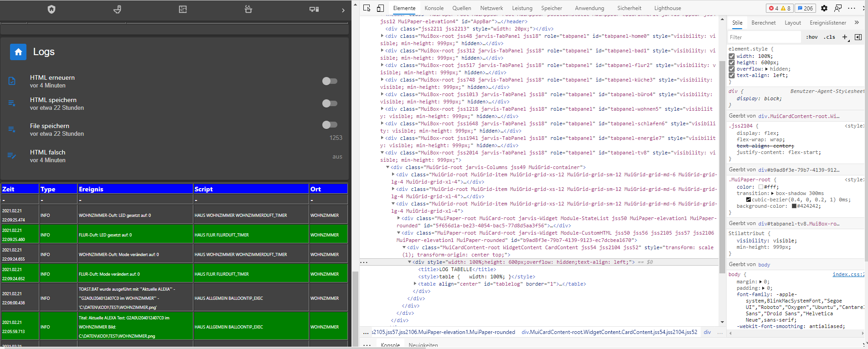This screenshot has width=868, height=349.
Task: Expand the tabpanel-küche3 div node
Action: [382, 80]
